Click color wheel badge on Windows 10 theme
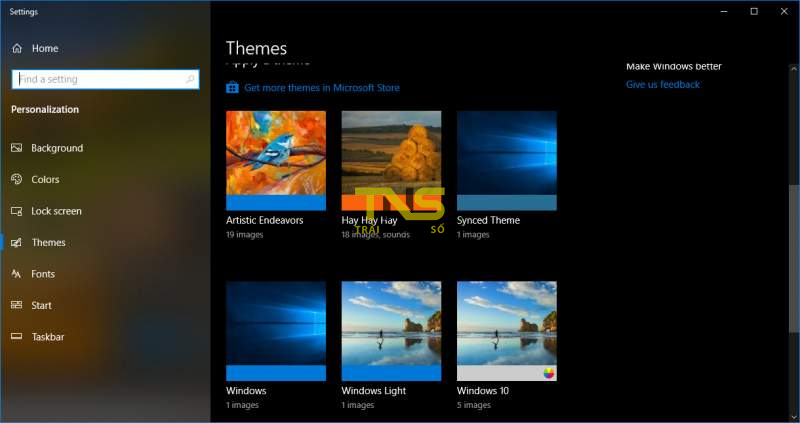Screen dimensions: 800x423 (x=548, y=373)
